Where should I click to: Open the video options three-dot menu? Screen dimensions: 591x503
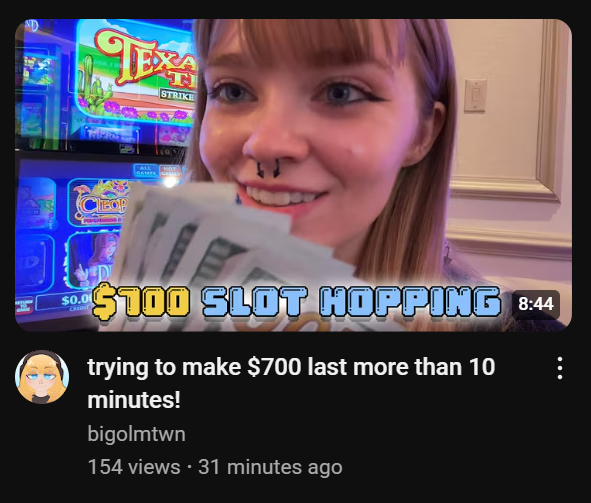(x=560, y=368)
